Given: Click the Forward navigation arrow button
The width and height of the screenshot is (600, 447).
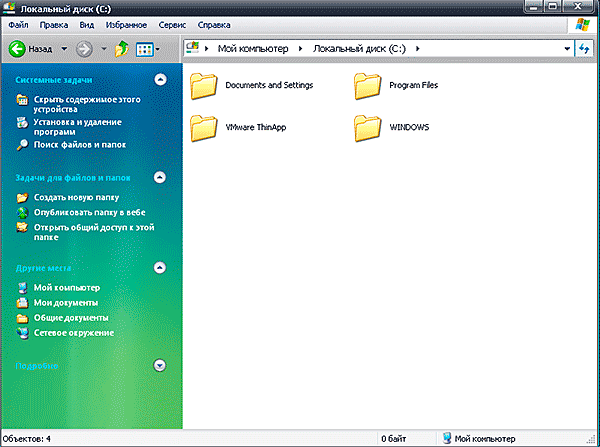Looking at the screenshot, I should coord(84,48).
